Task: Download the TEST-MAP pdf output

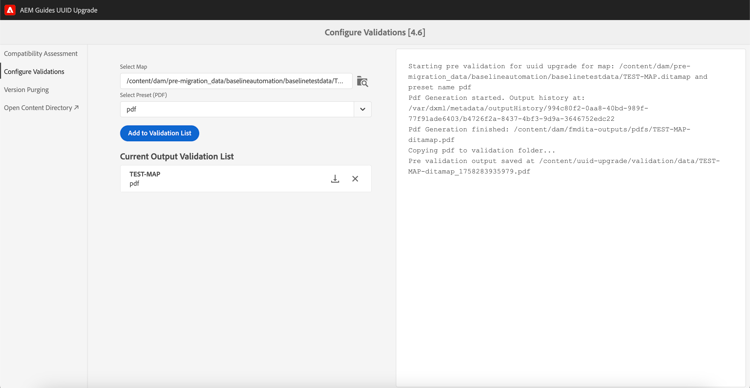Action: 335,179
